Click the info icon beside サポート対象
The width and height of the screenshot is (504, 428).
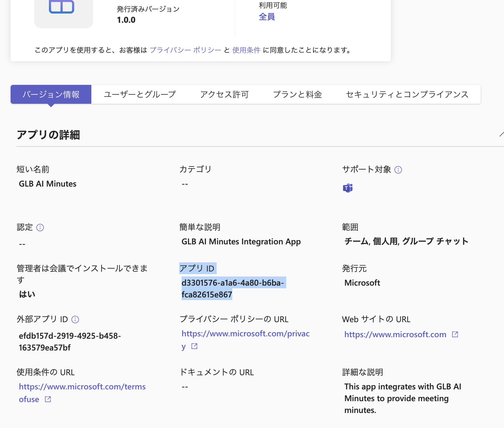[x=398, y=170]
